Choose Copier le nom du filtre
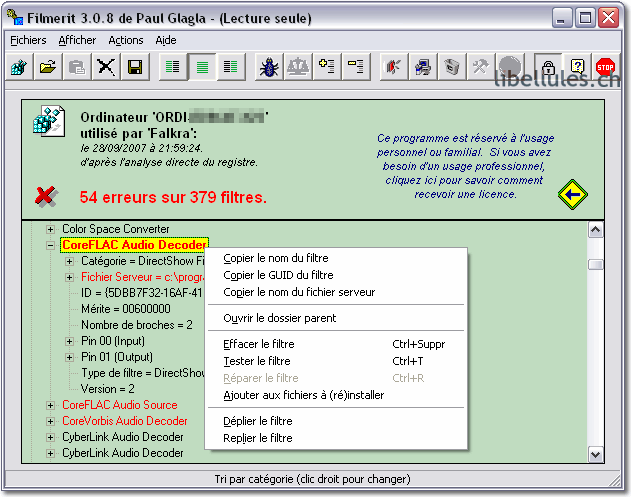 coord(336,258)
